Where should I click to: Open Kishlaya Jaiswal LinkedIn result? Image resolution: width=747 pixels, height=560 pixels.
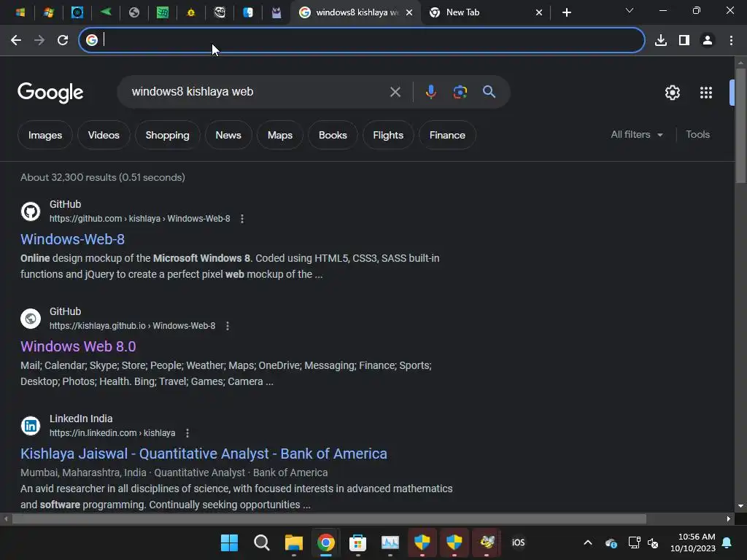pos(204,454)
